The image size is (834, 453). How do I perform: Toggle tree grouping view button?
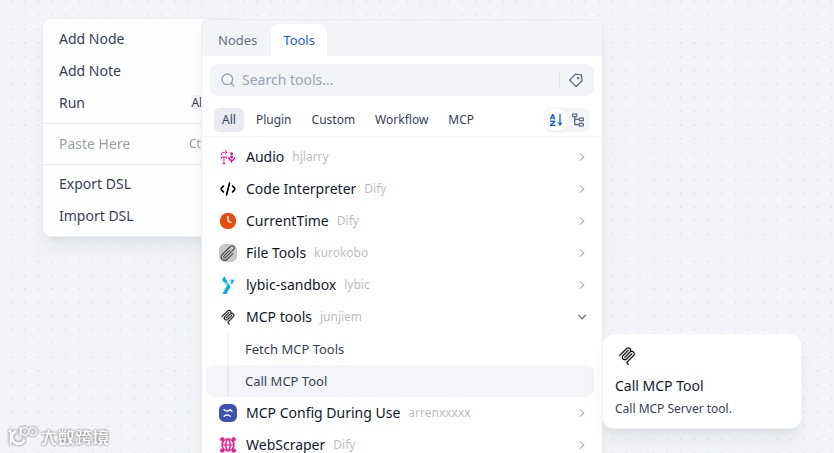pyautogui.click(x=578, y=120)
